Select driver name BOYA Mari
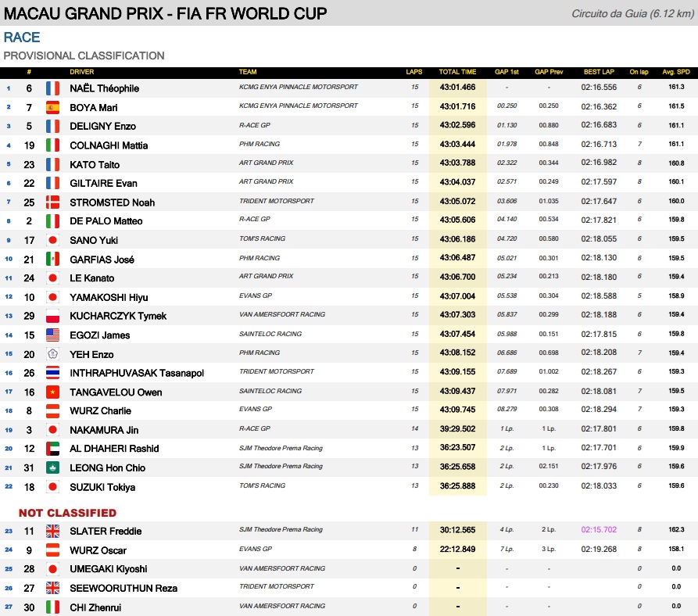This screenshot has width=698, height=616. [94, 108]
